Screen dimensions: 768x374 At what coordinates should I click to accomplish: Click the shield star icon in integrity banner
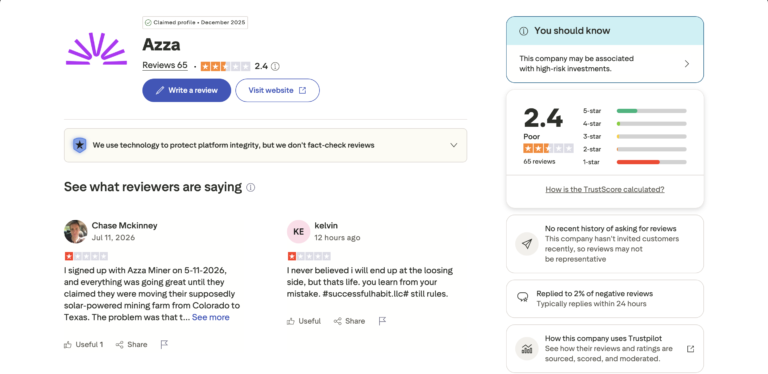point(79,145)
